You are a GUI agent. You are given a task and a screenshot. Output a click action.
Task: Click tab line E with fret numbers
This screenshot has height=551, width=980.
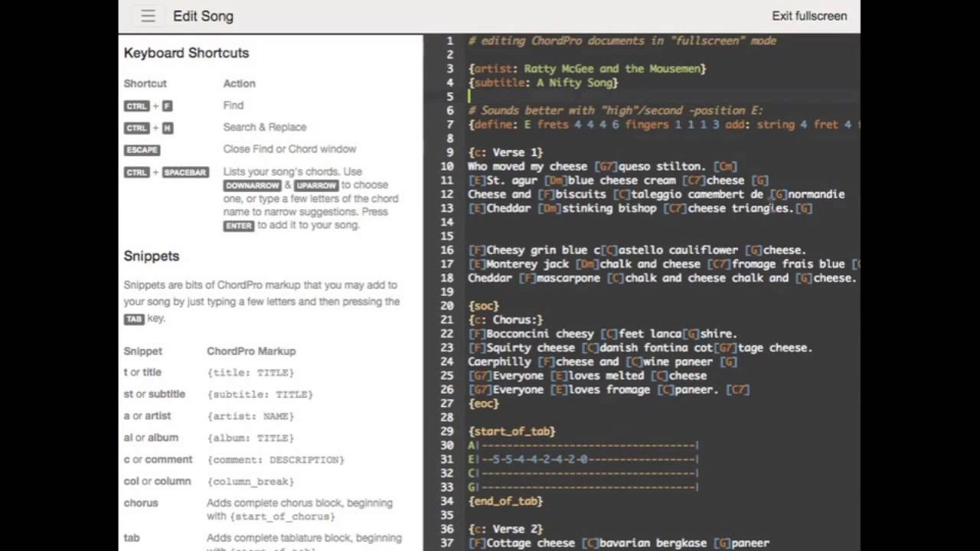pyautogui.click(x=583, y=459)
